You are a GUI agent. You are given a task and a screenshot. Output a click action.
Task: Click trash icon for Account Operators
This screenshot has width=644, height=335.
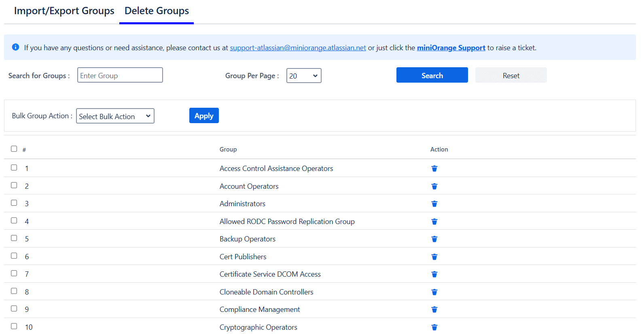(x=434, y=186)
